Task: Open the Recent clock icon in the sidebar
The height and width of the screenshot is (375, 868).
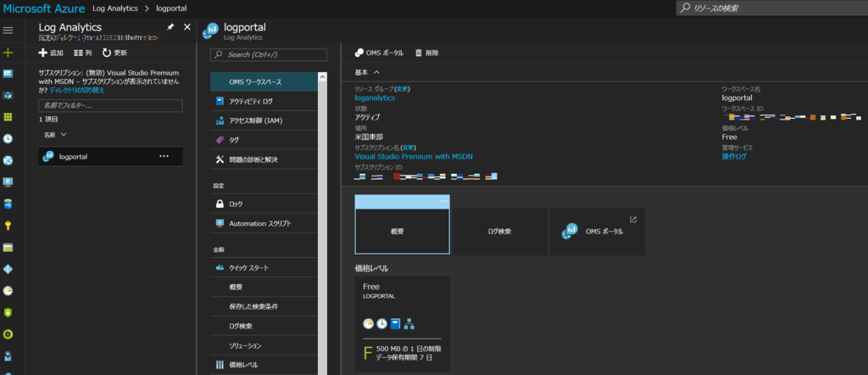Action: point(8,138)
